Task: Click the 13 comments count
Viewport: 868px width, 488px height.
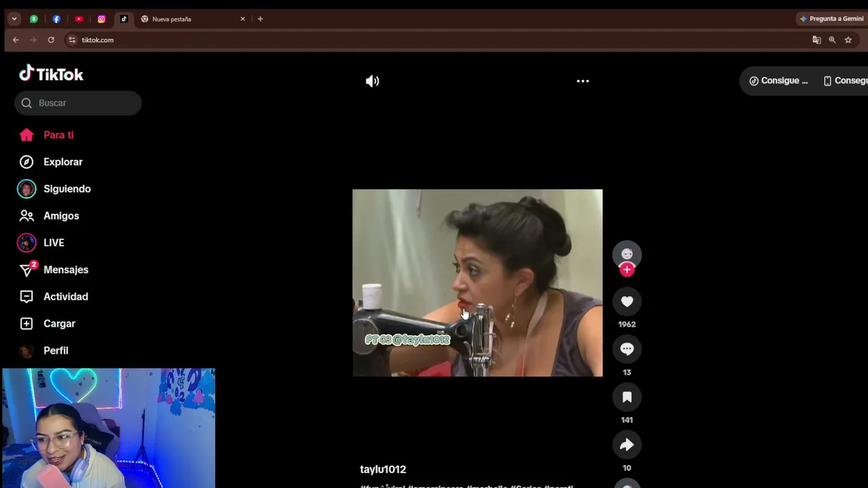Action: (x=627, y=373)
